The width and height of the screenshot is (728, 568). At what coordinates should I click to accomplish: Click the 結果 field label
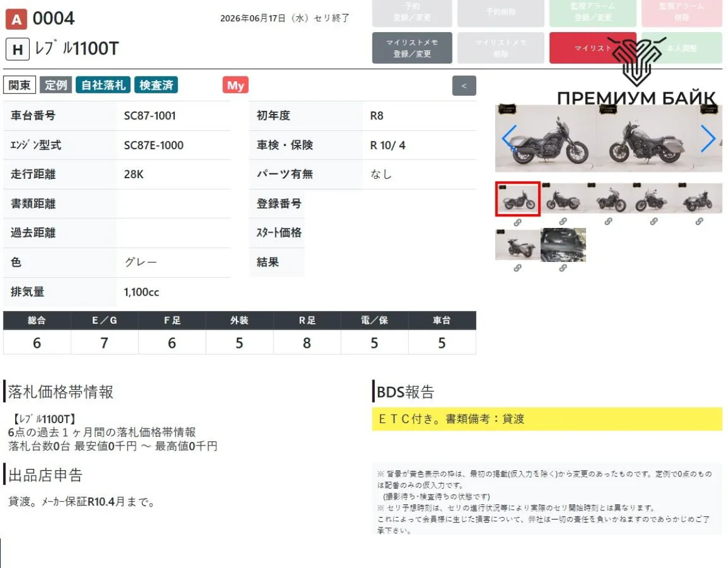[268, 262]
